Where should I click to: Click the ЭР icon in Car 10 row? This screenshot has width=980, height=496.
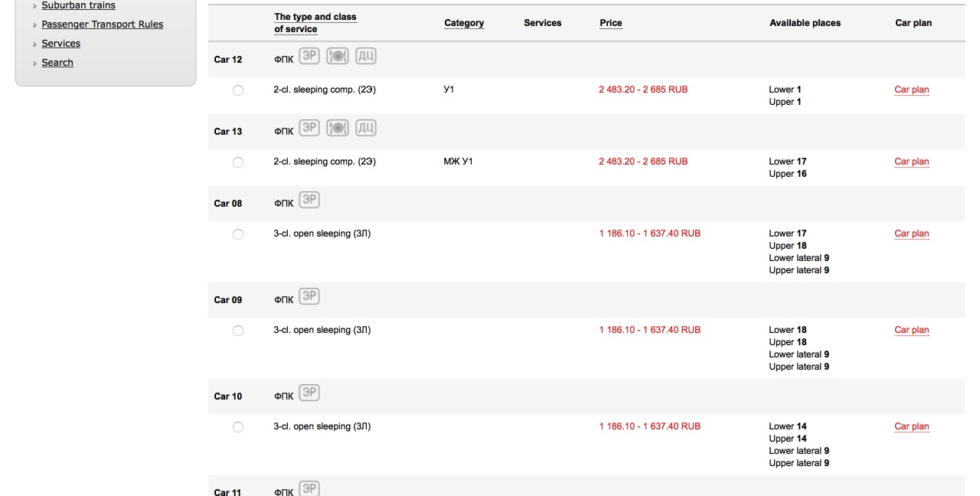point(309,393)
